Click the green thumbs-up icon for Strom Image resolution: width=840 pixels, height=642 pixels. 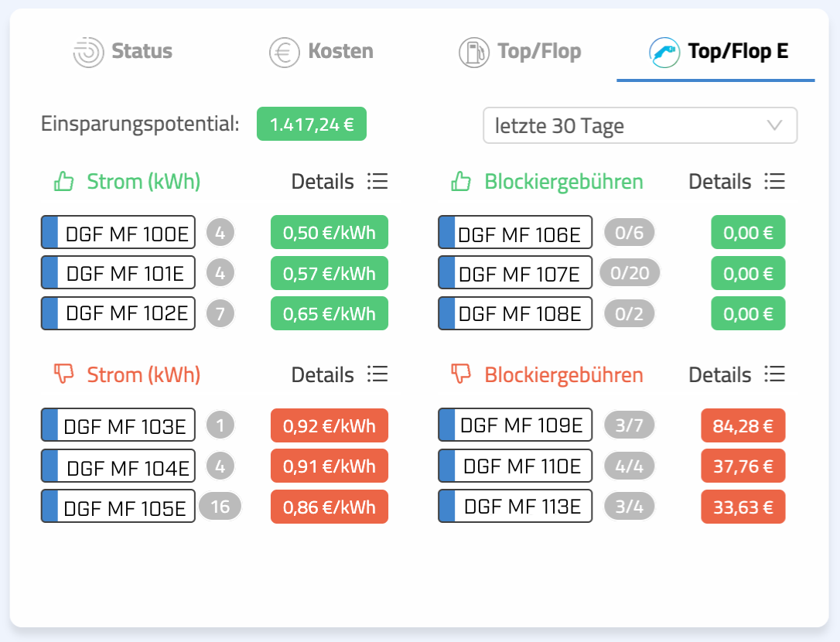click(x=63, y=183)
